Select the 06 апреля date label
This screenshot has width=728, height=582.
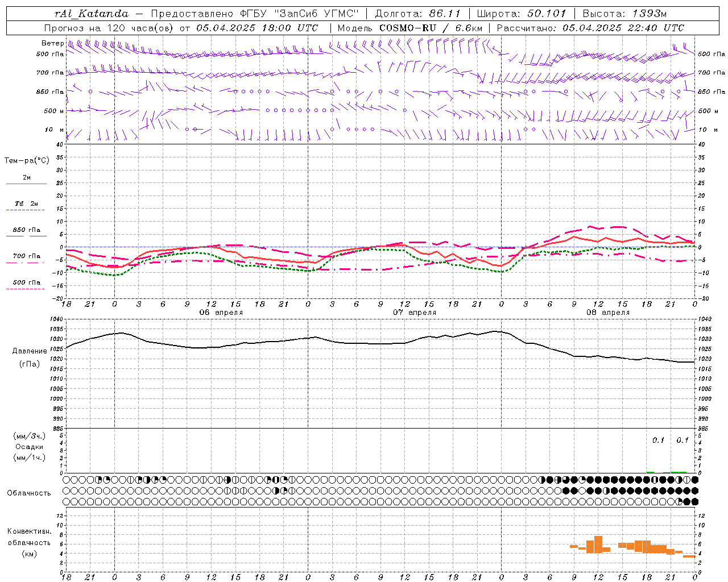[x=221, y=313]
